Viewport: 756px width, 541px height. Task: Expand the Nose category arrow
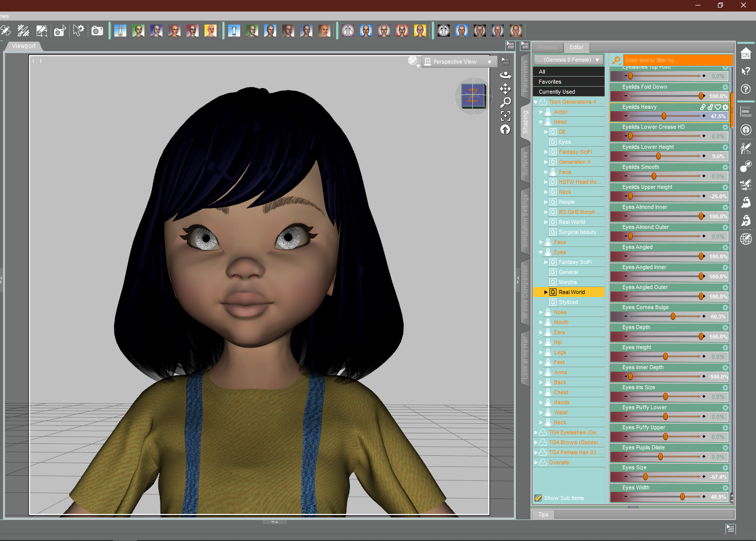coord(541,312)
